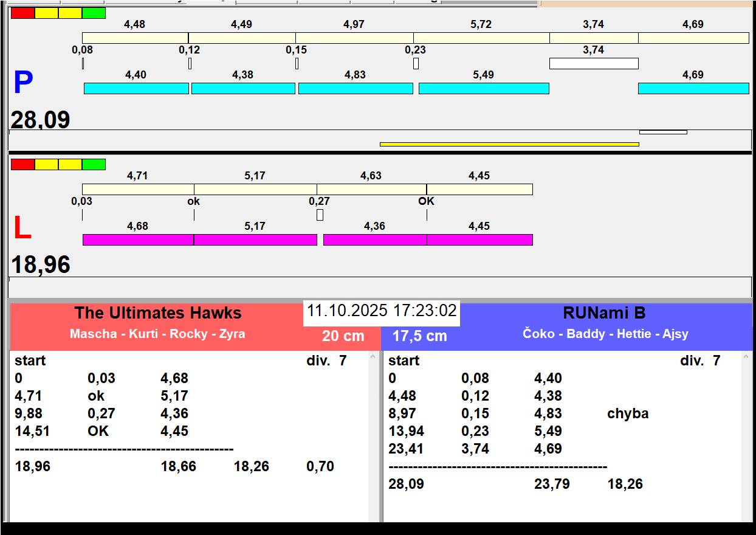Viewport: 756px width, 535px height.
Task: Click the red start light in lane L
Action: [x=22, y=164]
